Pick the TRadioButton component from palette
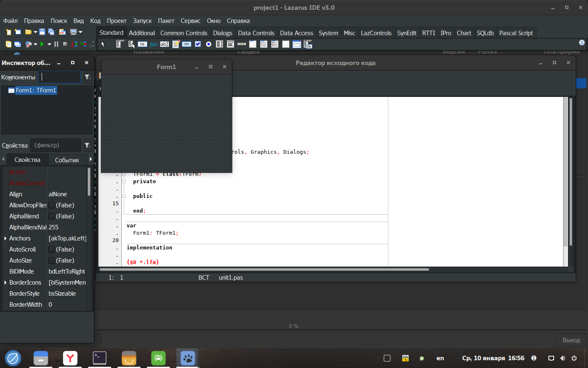 coord(209,44)
